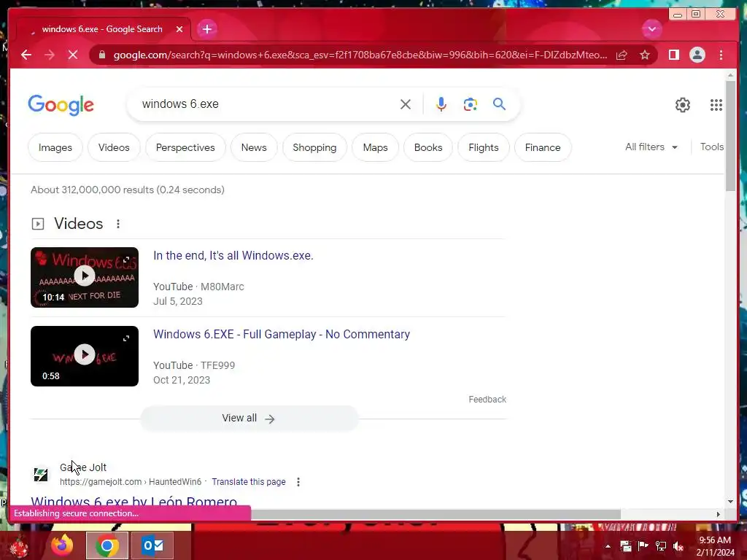Image resolution: width=747 pixels, height=560 pixels.
Task: Start voice search with microphone
Action: click(441, 104)
